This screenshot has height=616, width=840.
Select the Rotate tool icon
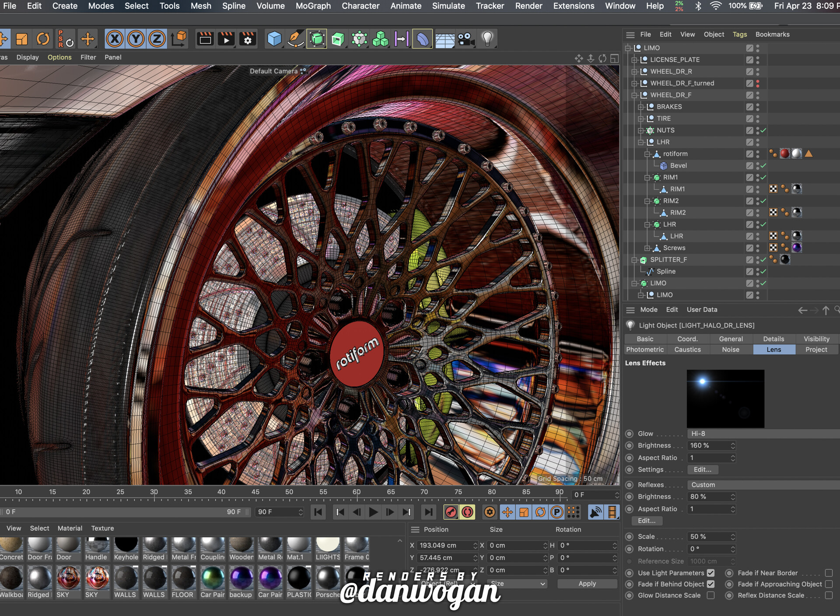click(x=43, y=39)
